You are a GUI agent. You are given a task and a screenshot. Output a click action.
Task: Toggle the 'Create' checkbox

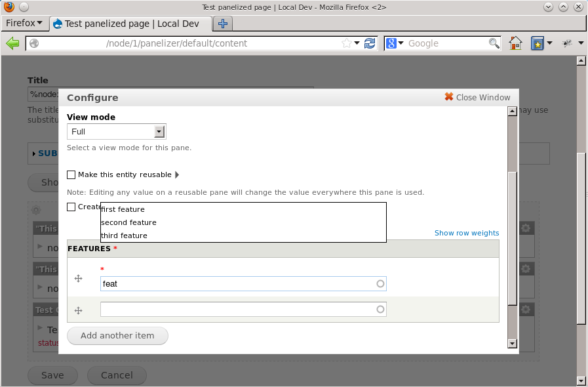71,207
